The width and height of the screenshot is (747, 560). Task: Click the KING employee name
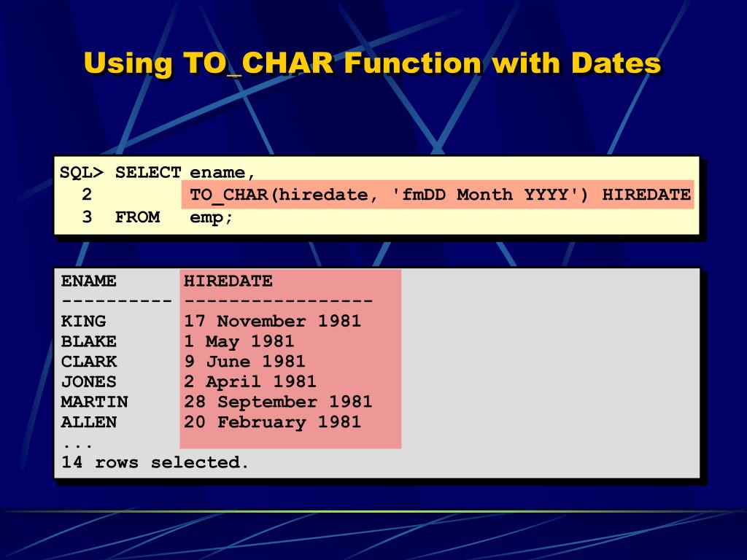83,321
